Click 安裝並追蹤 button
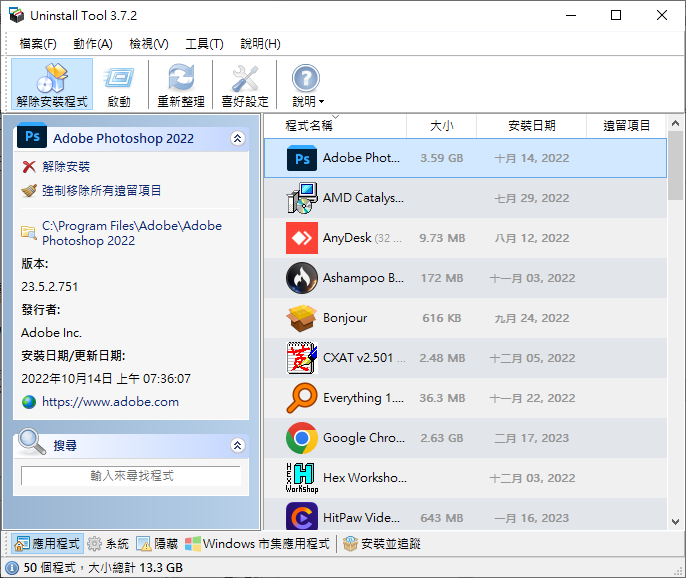686x578 pixels. (382, 544)
